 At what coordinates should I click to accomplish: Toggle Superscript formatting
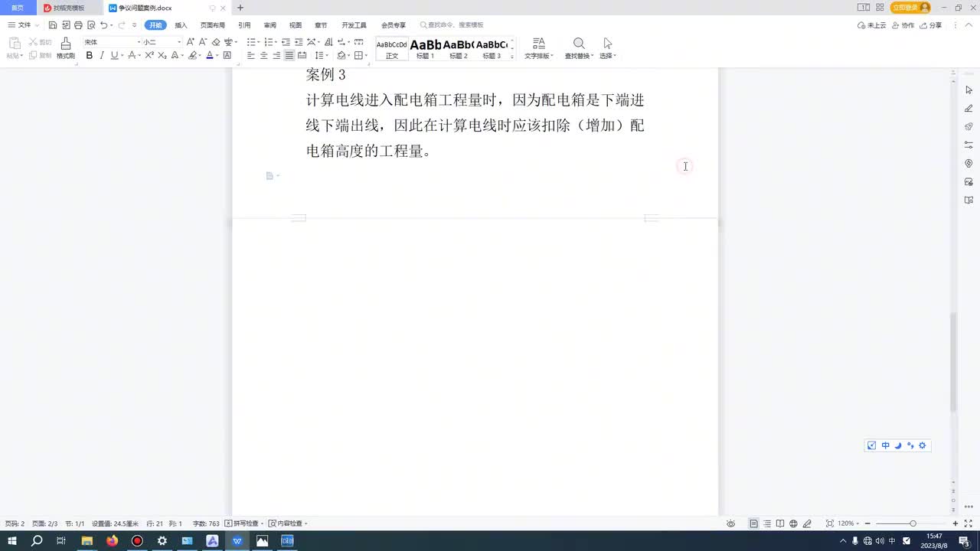(149, 55)
